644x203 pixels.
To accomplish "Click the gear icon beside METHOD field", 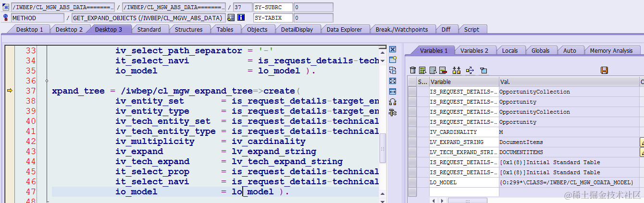I will click(x=5, y=18).
